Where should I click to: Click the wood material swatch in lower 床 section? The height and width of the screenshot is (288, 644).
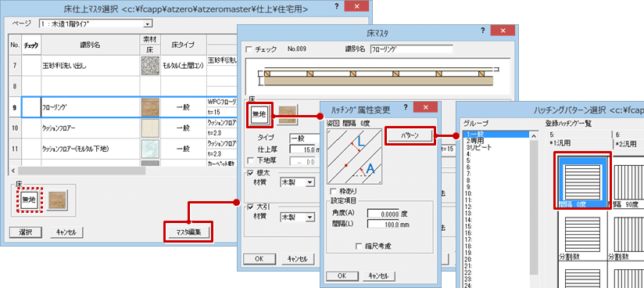coord(57,201)
